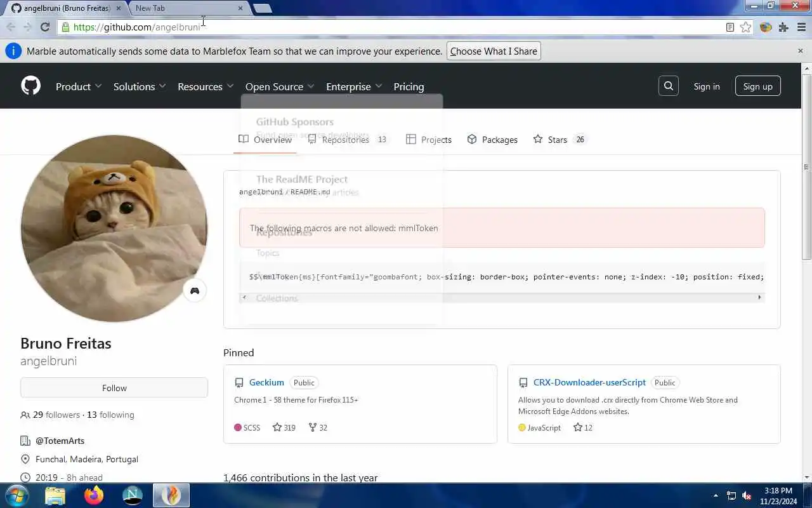Screen dimensions: 812x508
Task: Close the New Tab tab
Action: [240, 8]
